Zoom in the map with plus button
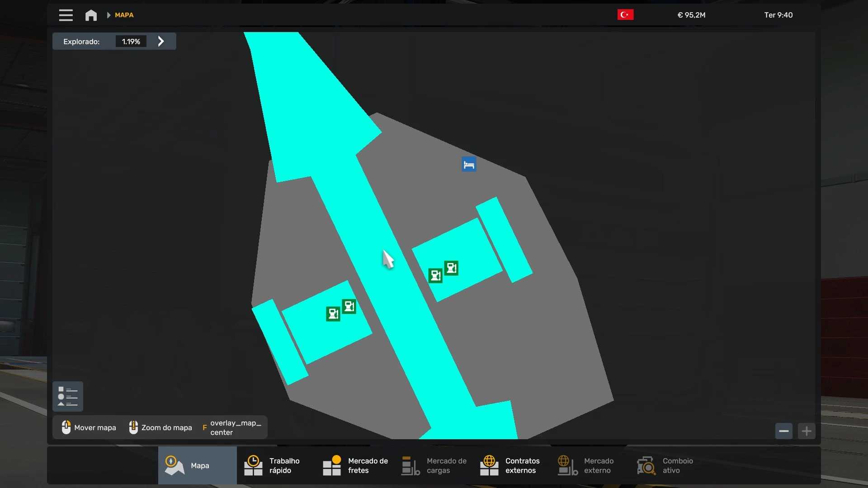Screen dimensions: 868x488 (807, 431)
